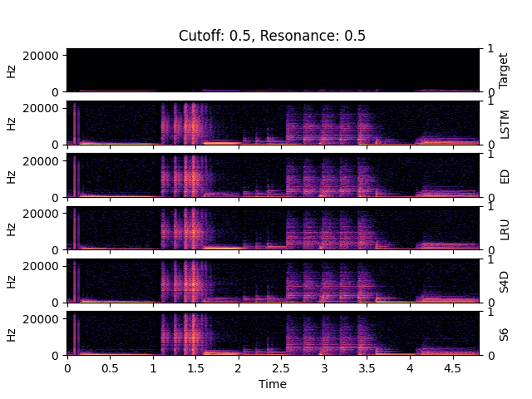Pick the S6 spectrogram at the bottom

click(x=272, y=333)
